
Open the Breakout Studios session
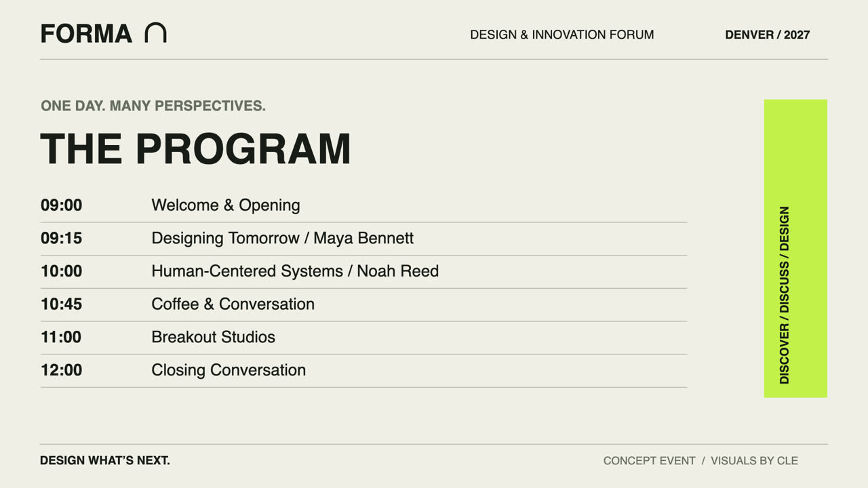tap(213, 337)
